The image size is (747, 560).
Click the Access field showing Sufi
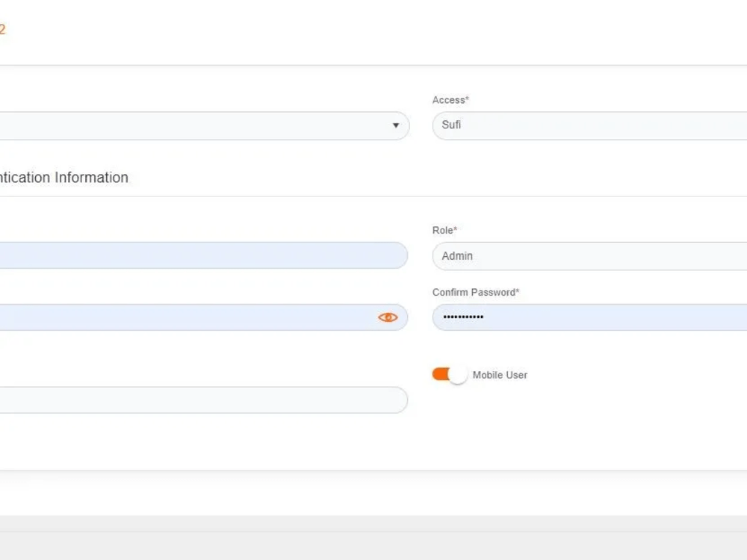tap(590, 125)
